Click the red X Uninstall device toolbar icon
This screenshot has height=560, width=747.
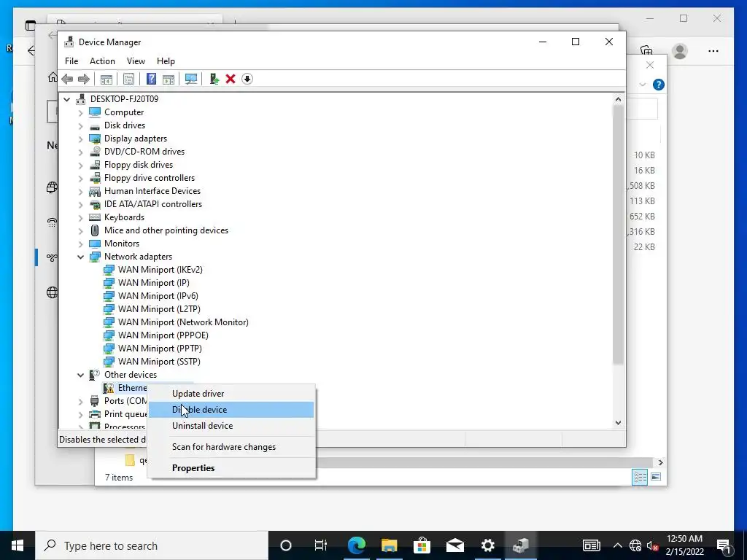click(231, 79)
